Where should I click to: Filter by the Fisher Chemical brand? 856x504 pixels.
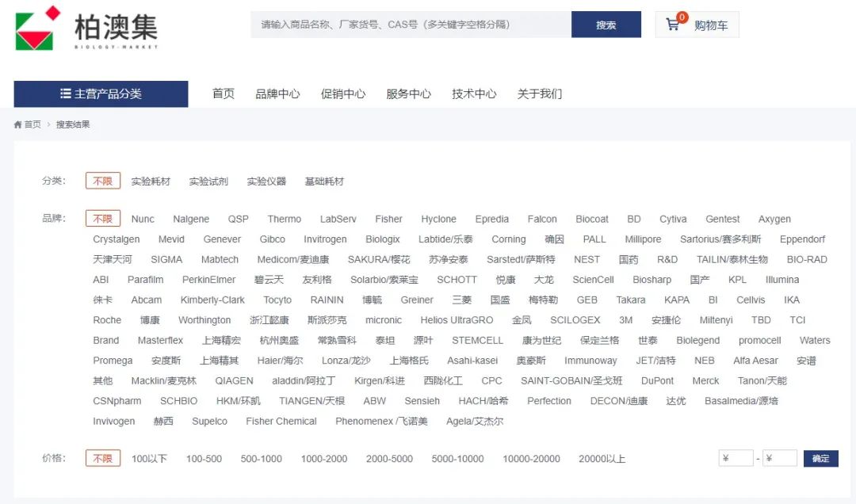coord(281,421)
